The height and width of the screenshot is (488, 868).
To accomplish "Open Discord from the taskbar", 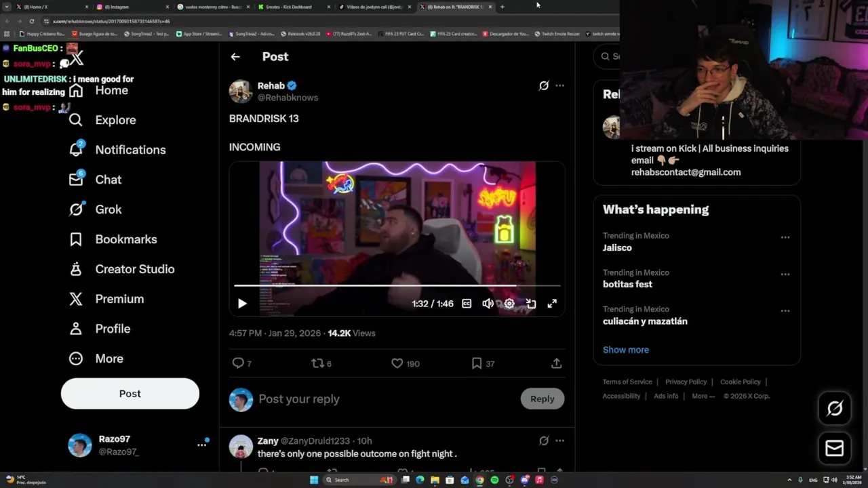I will 524,480.
